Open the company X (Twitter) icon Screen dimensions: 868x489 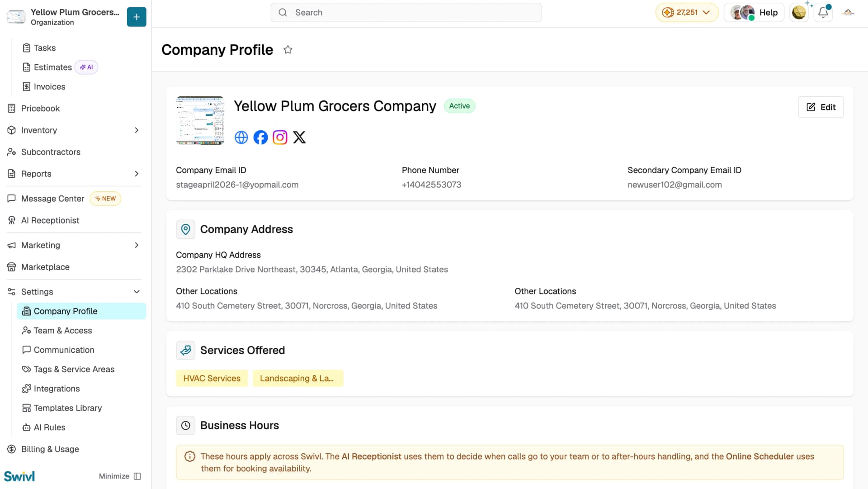[299, 137]
